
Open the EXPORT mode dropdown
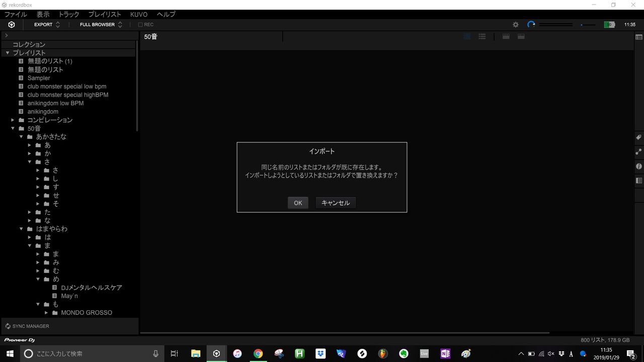coord(47,25)
